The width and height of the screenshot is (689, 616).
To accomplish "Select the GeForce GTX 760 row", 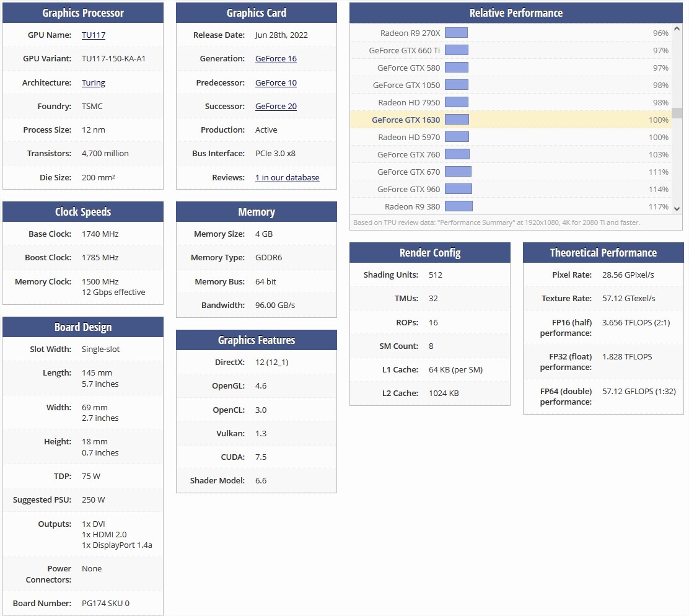I will (511, 155).
